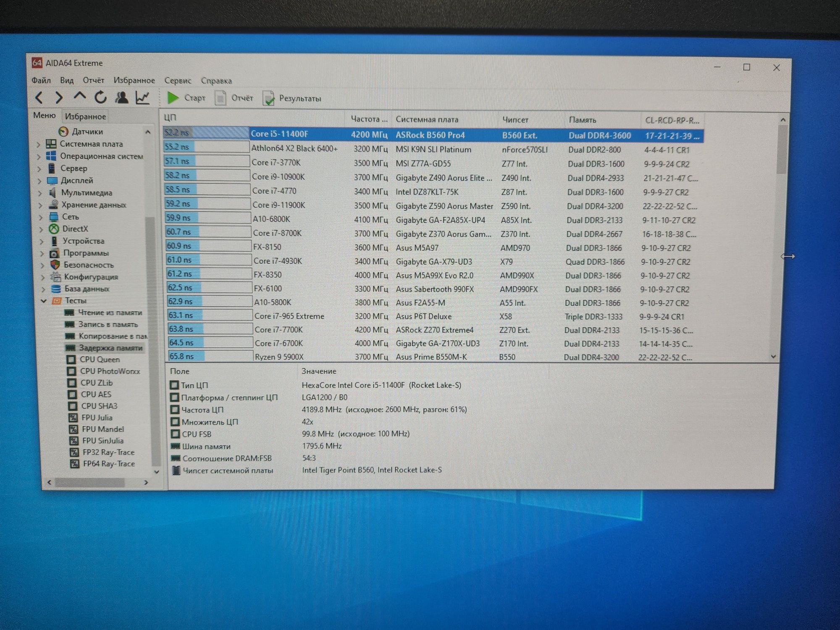Click the Конфигурация icon
Viewport: 840px width, 630px height.
click(55, 277)
